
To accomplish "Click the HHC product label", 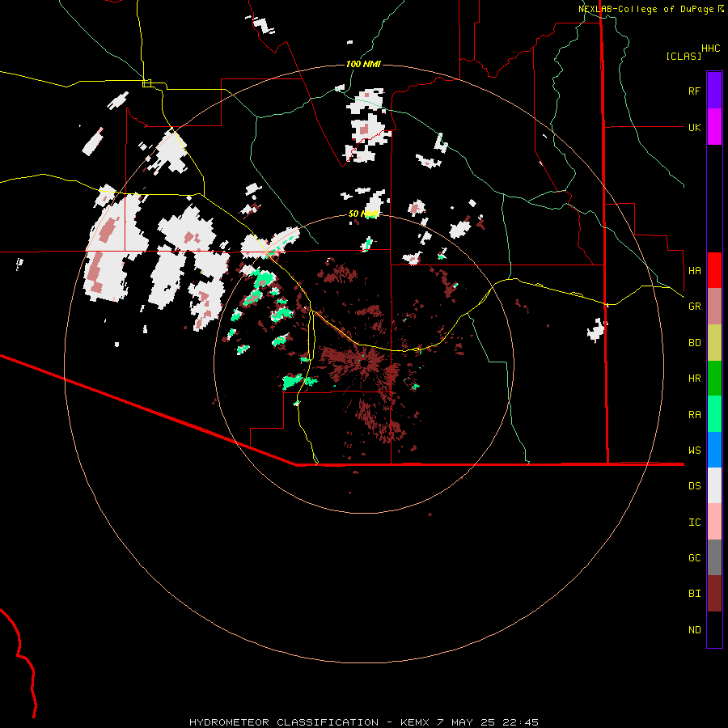I will point(710,48).
